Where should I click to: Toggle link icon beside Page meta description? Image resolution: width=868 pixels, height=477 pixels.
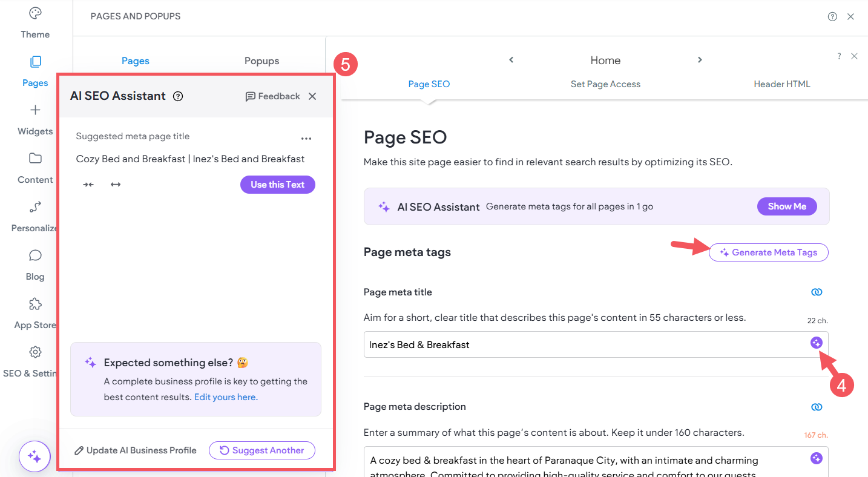coord(817,407)
